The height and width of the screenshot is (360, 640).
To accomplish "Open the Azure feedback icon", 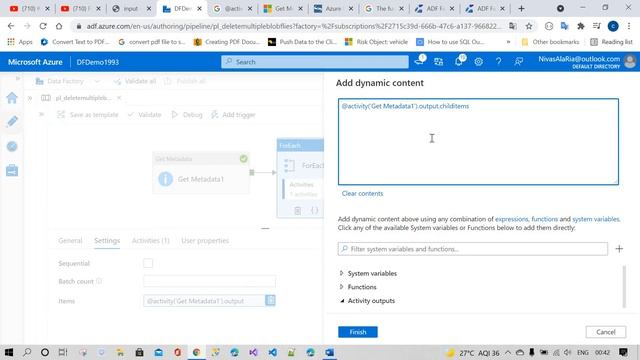I will (518, 62).
